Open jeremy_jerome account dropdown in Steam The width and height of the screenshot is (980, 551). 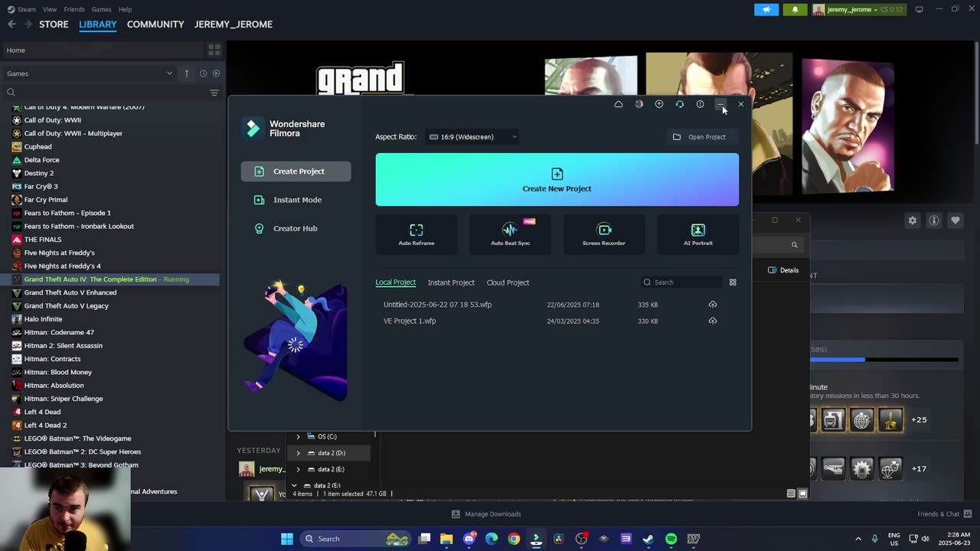[x=858, y=9]
